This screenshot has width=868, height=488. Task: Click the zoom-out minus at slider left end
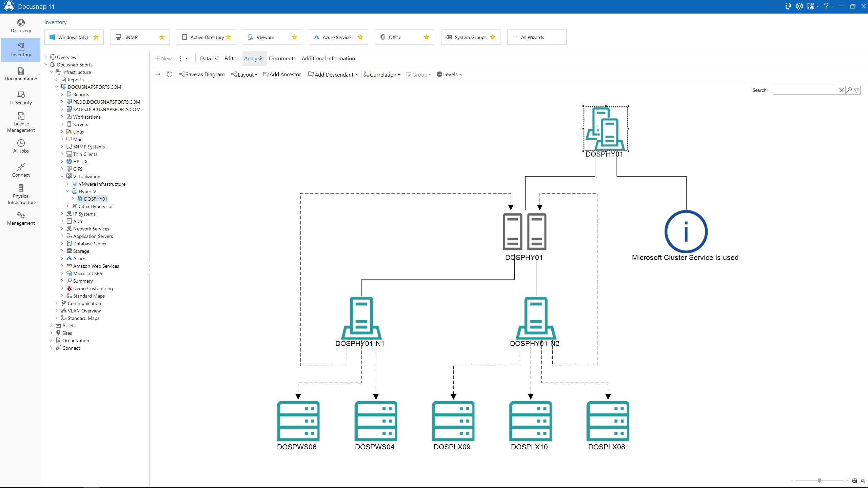pos(792,481)
